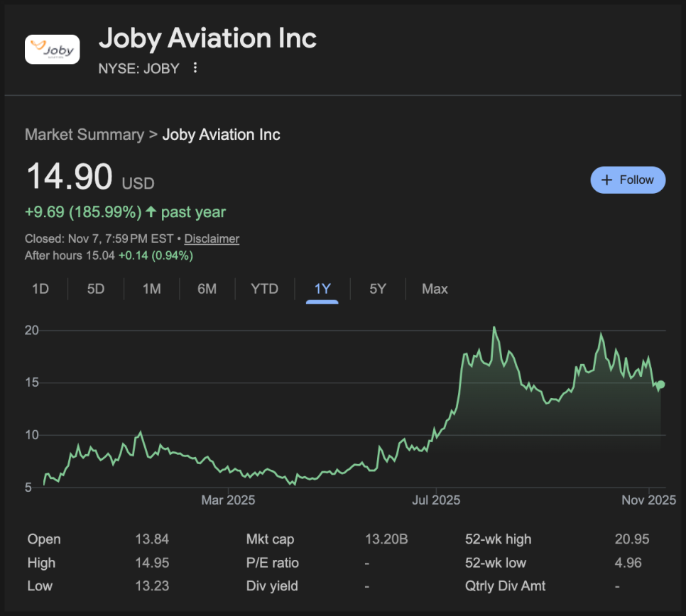Screen dimensions: 686x616
Task: Show the 5Y chart range
Action: [378, 289]
